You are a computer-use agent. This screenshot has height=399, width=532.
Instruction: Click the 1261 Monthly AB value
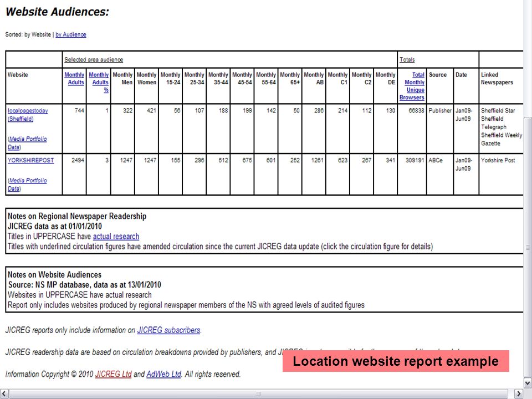click(x=317, y=160)
